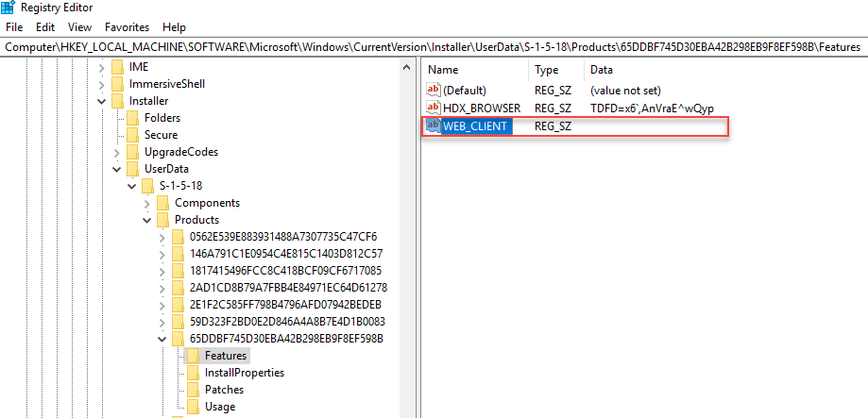The image size is (868, 418).
Task: Select the Installer folder icon
Action: (x=117, y=101)
